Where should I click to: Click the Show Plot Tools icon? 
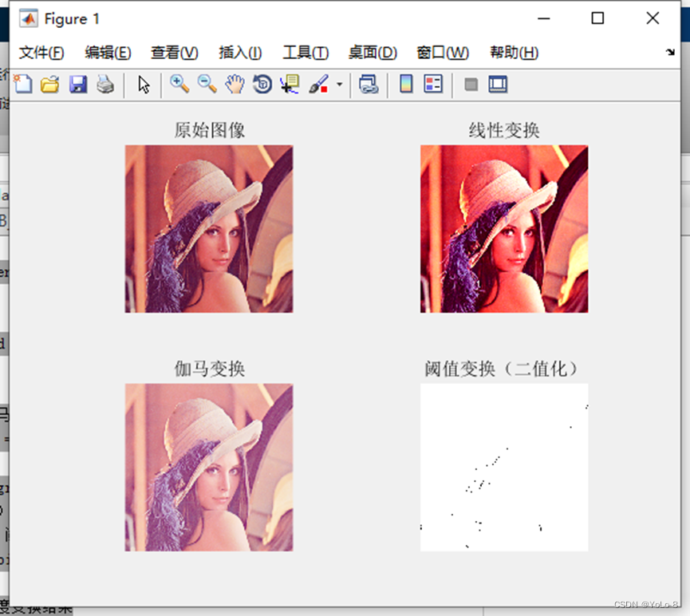point(498,84)
